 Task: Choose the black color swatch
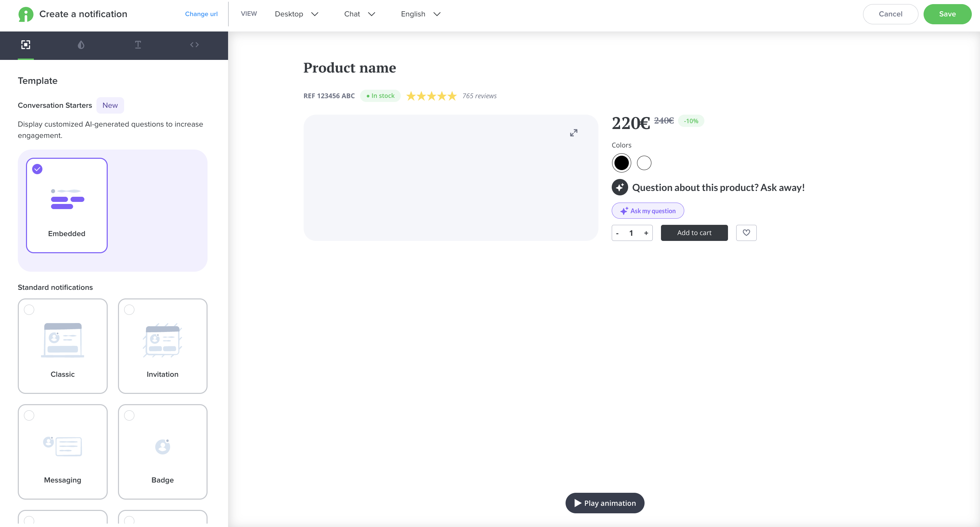click(621, 163)
